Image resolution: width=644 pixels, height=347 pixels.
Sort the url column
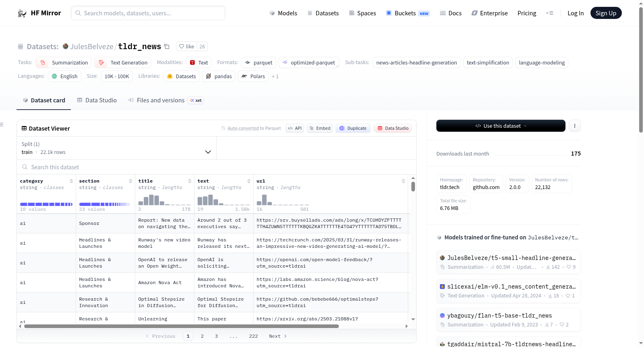pyautogui.click(x=403, y=181)
